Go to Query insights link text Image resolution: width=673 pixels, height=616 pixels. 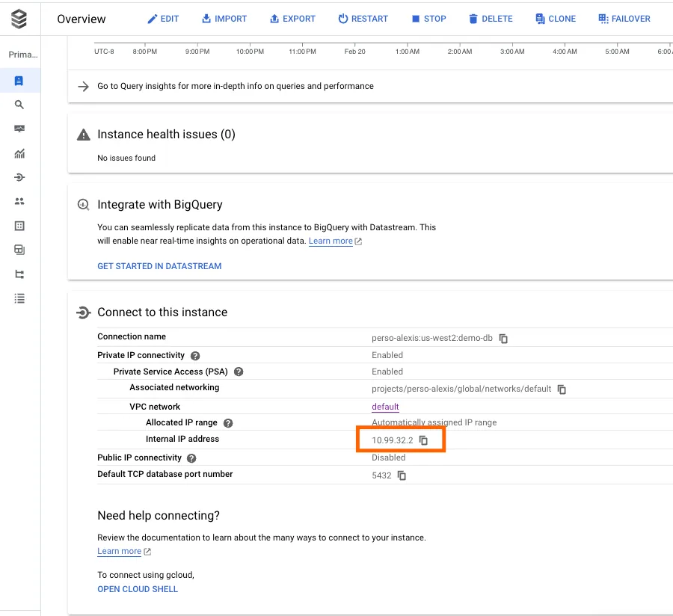(x=236, y=86)
